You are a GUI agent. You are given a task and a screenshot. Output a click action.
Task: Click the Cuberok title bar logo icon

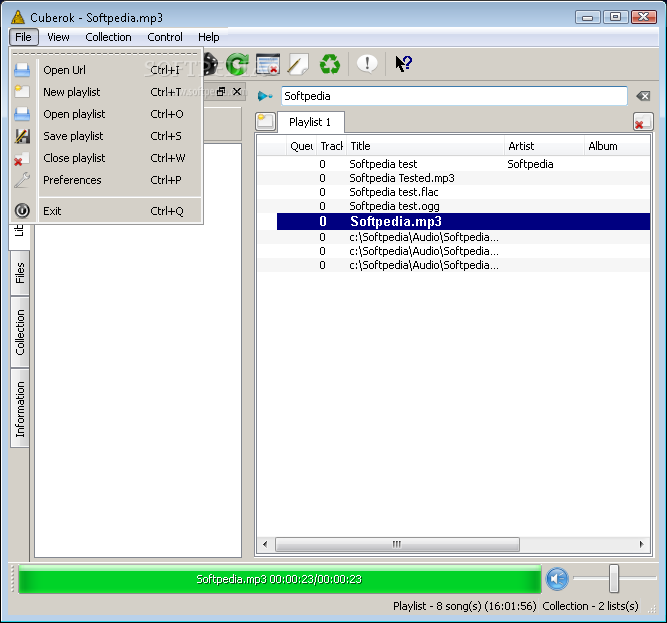click(x=18, y=17)
